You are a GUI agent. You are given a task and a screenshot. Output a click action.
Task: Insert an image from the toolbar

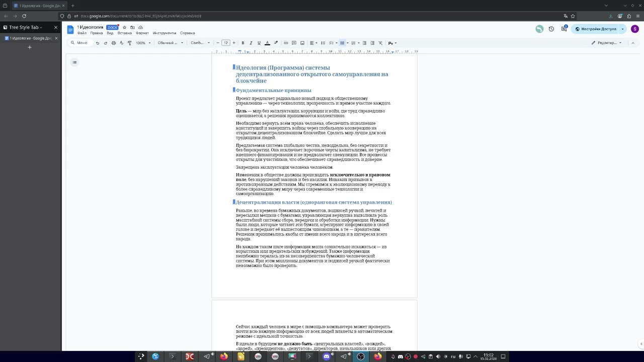point(302,43)
